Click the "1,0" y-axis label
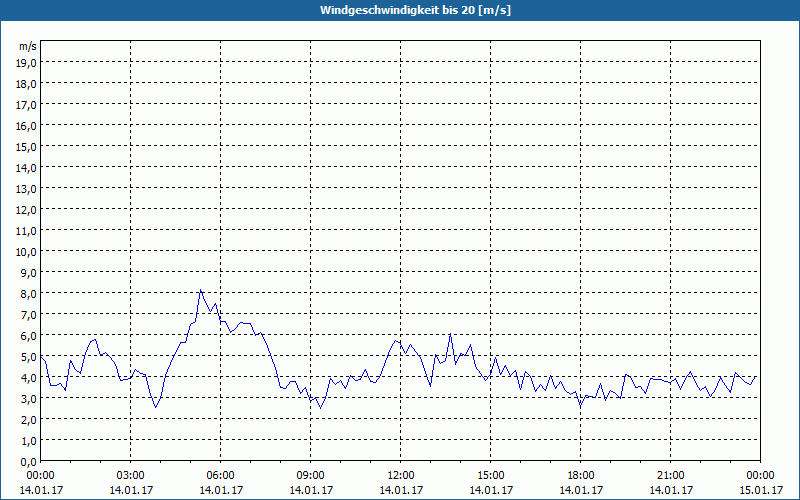The image size is (800, 500). coord(29,441)
